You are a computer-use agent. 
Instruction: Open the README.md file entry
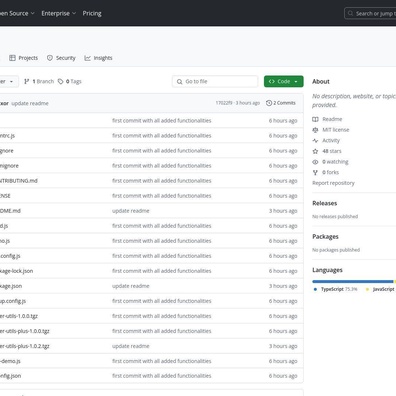10,211
